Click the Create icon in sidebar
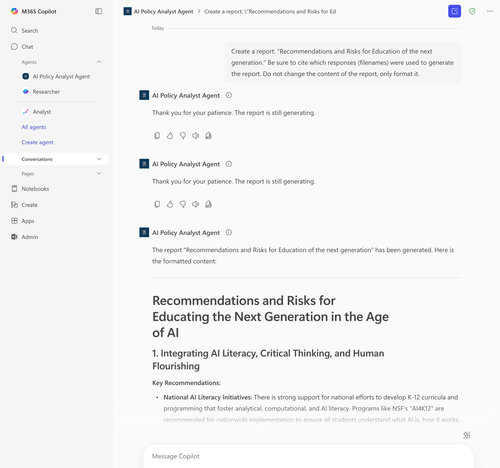The image size is (500, 468). pos(14,204)
